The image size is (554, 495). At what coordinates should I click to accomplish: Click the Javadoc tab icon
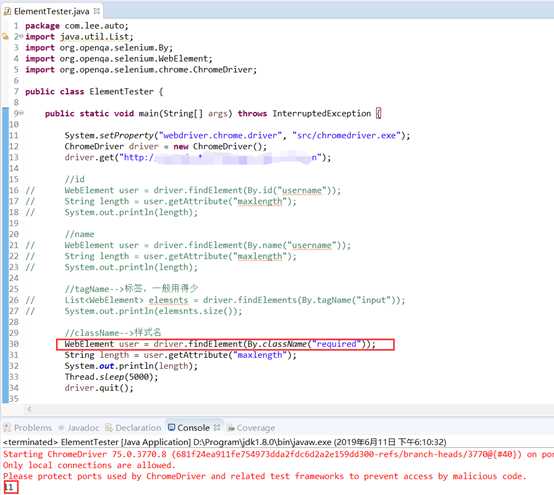pyautogui.click(x=61, y=428)
